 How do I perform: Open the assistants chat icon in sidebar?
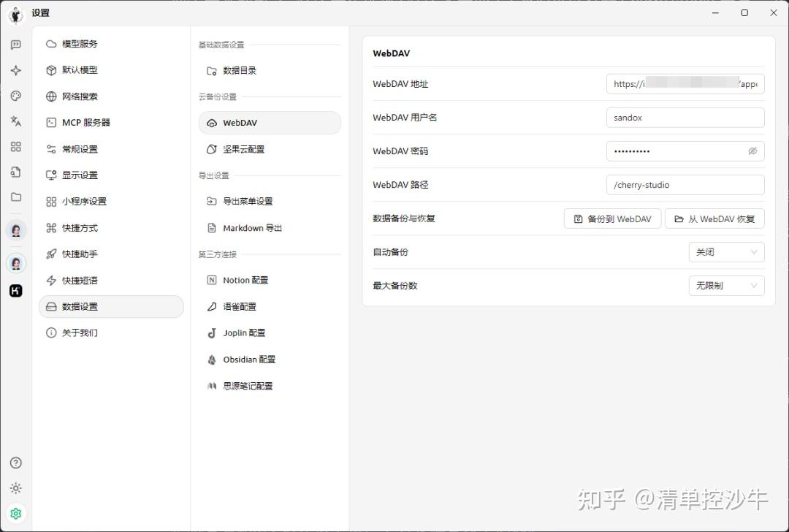pos(15,45)
